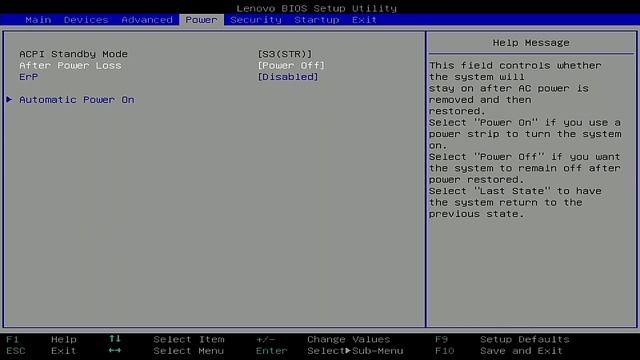Change the ErP [Disabled] value
The width and height of the screenshot is (640, 360).
(x=288, y=77)
